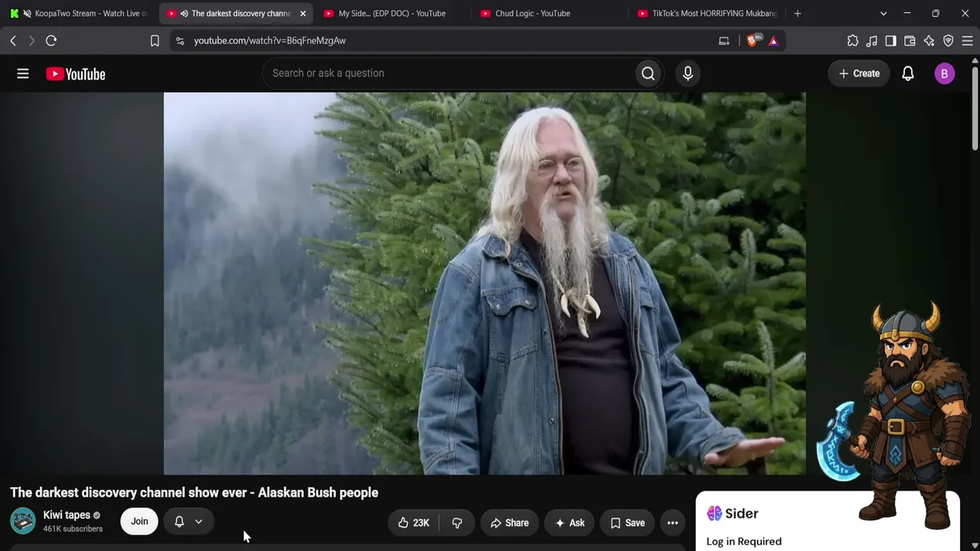
Task: Open Brave Shields lion icon
Action: pos(752,41)
